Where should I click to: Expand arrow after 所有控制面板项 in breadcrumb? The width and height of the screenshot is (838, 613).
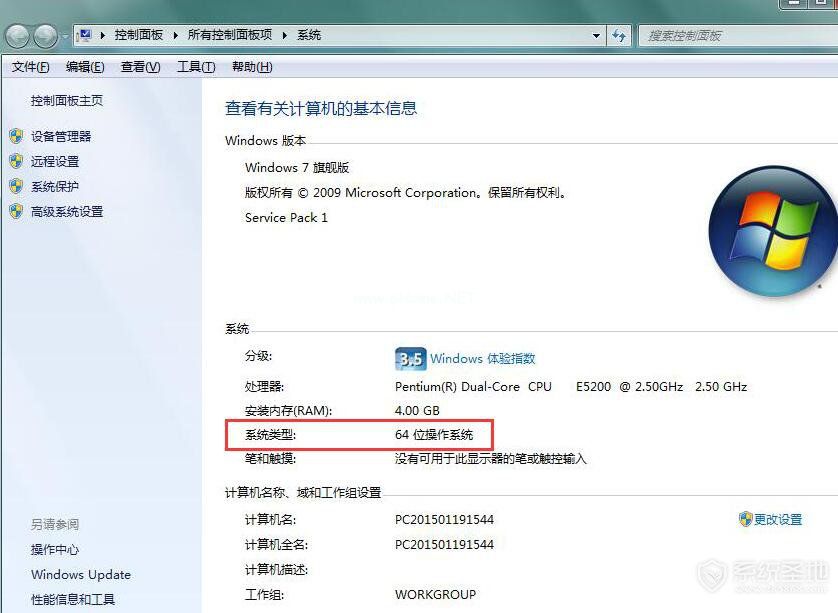(285, 35)
